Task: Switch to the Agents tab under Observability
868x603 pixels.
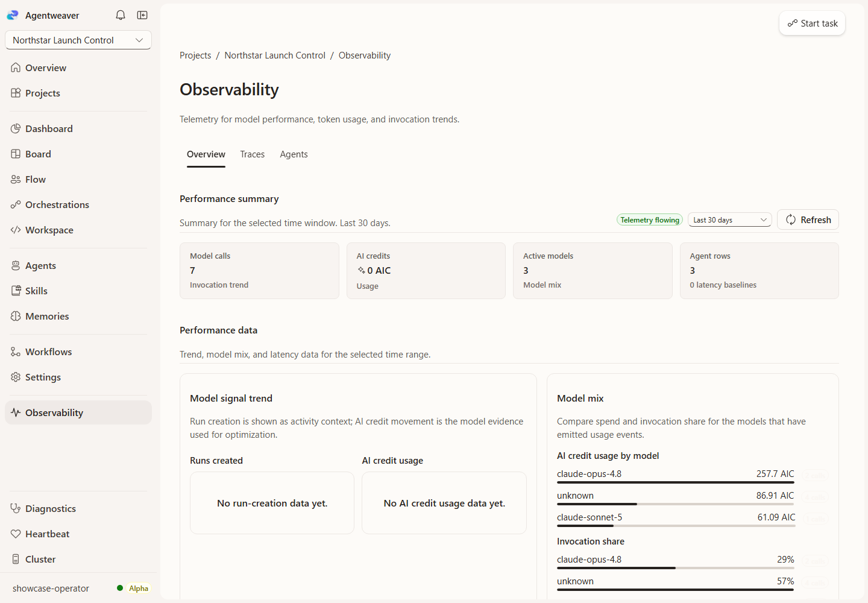Action: [x=294, y=154]
